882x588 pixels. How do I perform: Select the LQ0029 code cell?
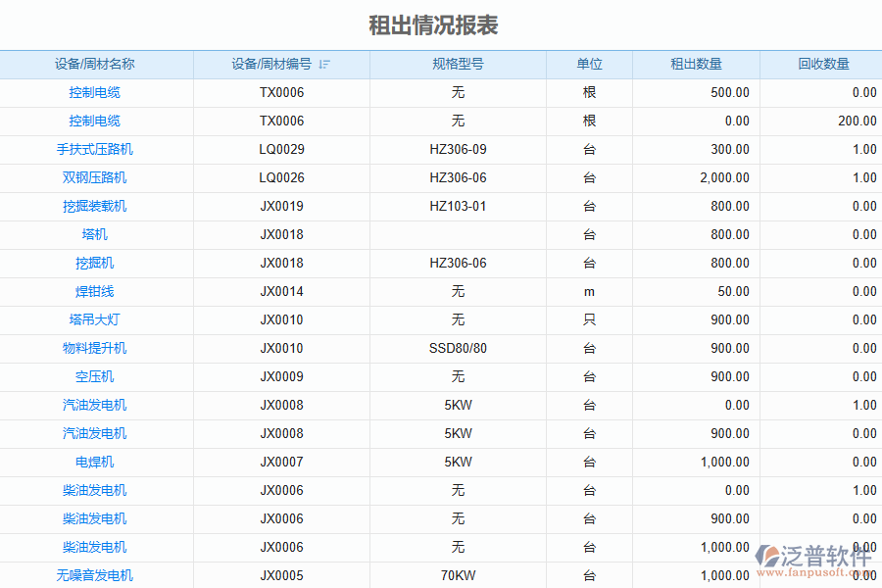pos(281,150)
